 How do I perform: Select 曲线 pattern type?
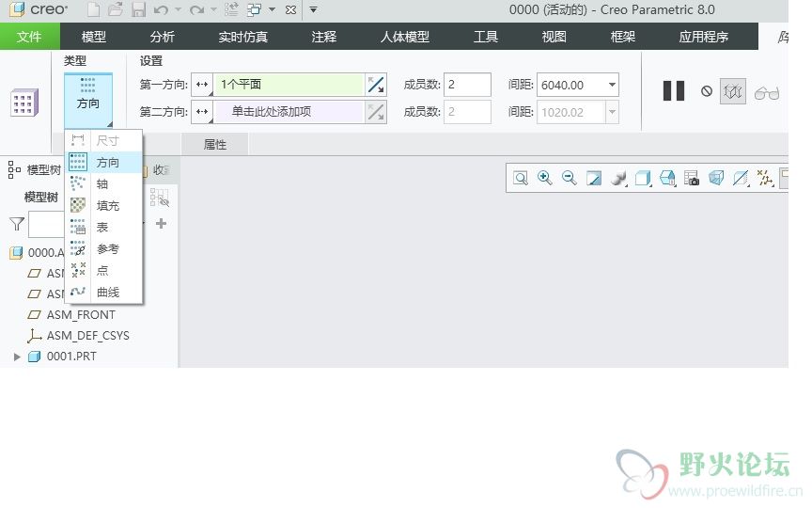(x=103, y=292)
